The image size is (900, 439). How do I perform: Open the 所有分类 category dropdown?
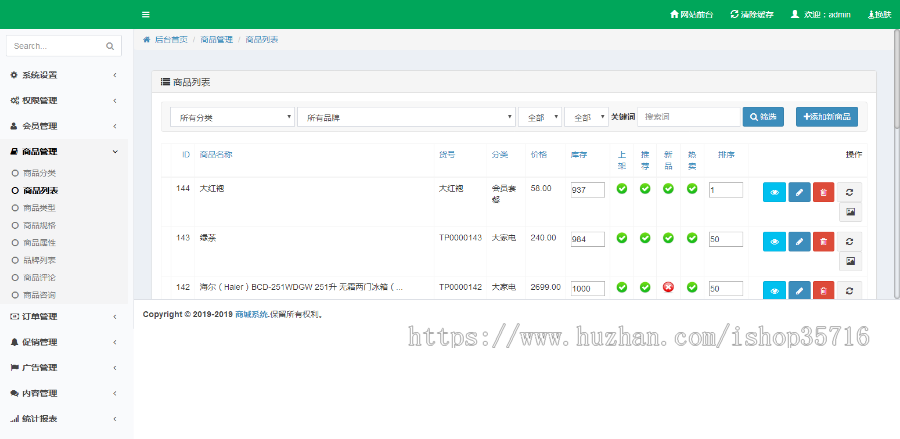231,117
